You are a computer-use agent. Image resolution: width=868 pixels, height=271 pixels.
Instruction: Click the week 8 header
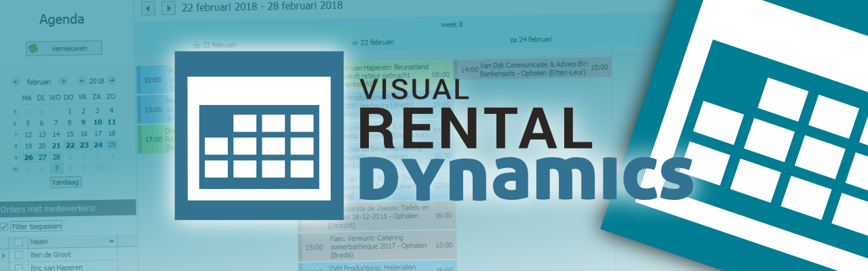452,24
